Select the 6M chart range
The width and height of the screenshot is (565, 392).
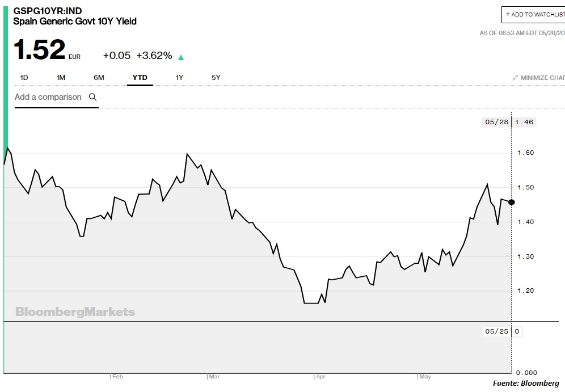coord(99,78)
